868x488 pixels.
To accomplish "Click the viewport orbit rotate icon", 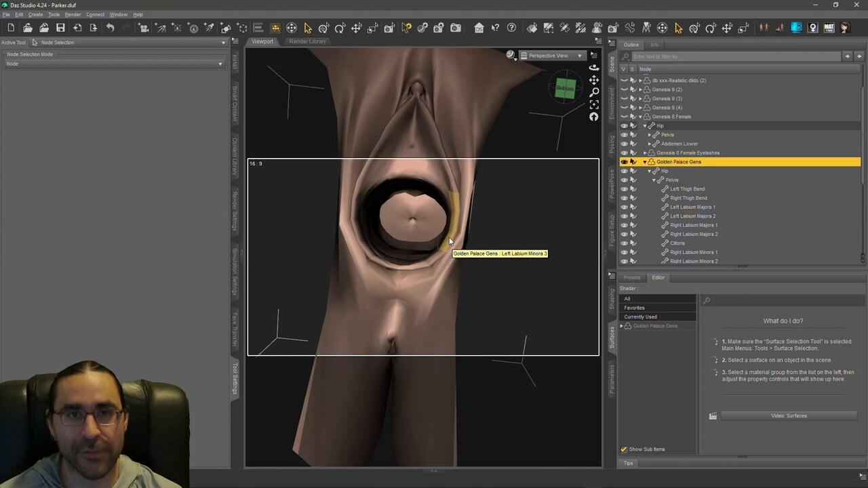I will coord(594,67).
